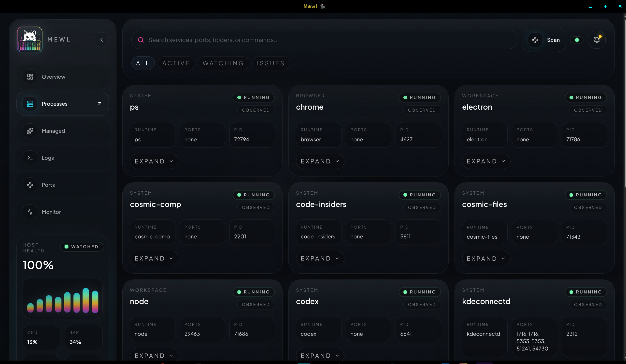This screenshot has height=364, width=626.
Task: Toggle the OBSERVED badge on chrome card
Action: (x=422, y=110)
